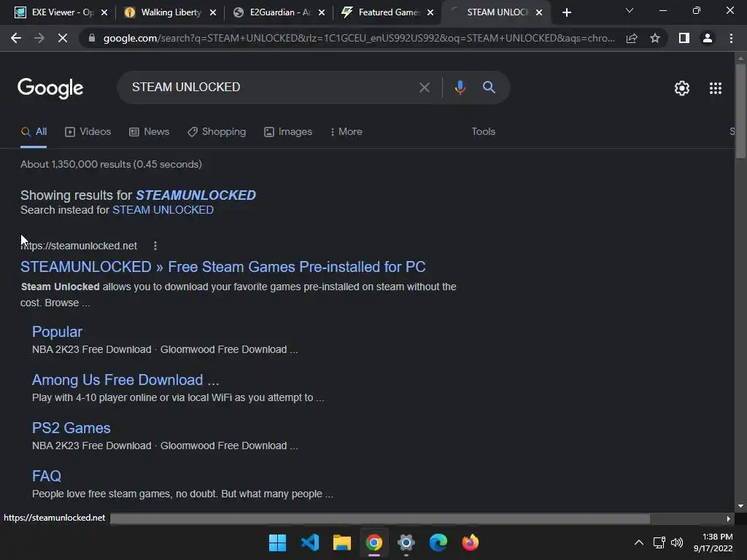This screenshot has width=747, height=560.
Task: Close the EXE Viewer tab
Action: tap(104, 12)
